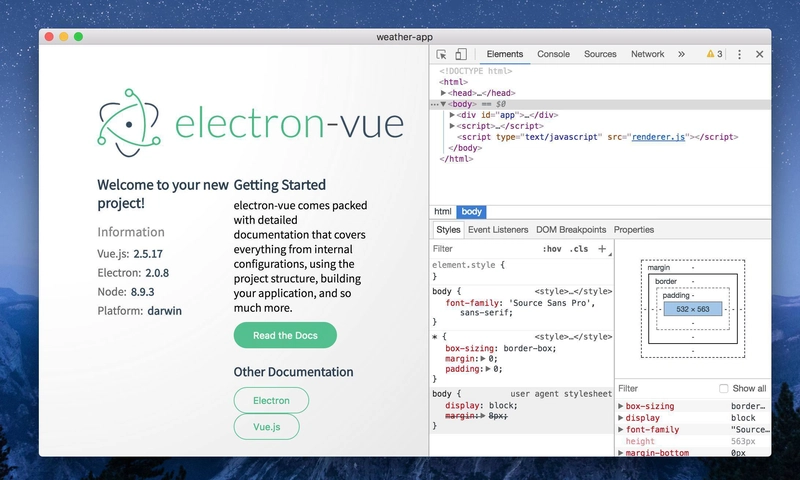Viewport: 800px width, 480px height.
Task: Click the ellipsis beside the body node
Action: 434,104
